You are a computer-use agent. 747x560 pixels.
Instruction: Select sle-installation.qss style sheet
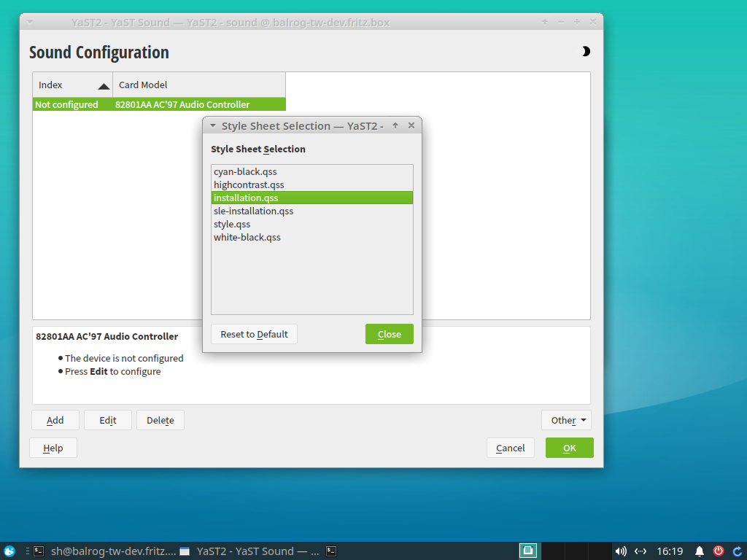point(312,211)
